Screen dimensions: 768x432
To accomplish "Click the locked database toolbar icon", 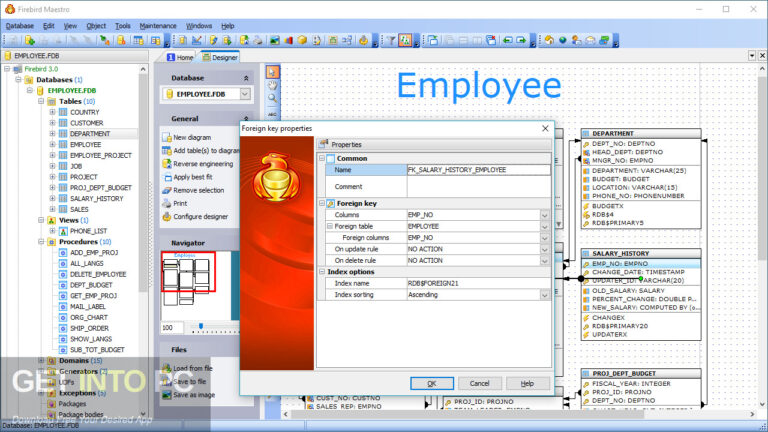I will pyautogui.click(x=121, y=41).
